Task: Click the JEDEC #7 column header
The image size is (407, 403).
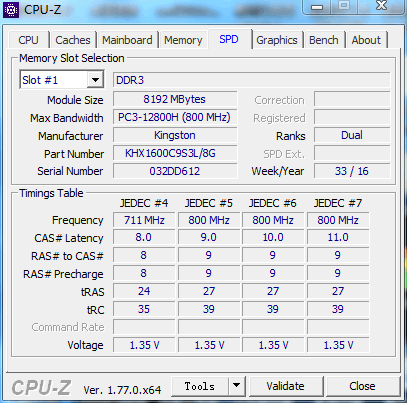Action: (x=338, y=203)
